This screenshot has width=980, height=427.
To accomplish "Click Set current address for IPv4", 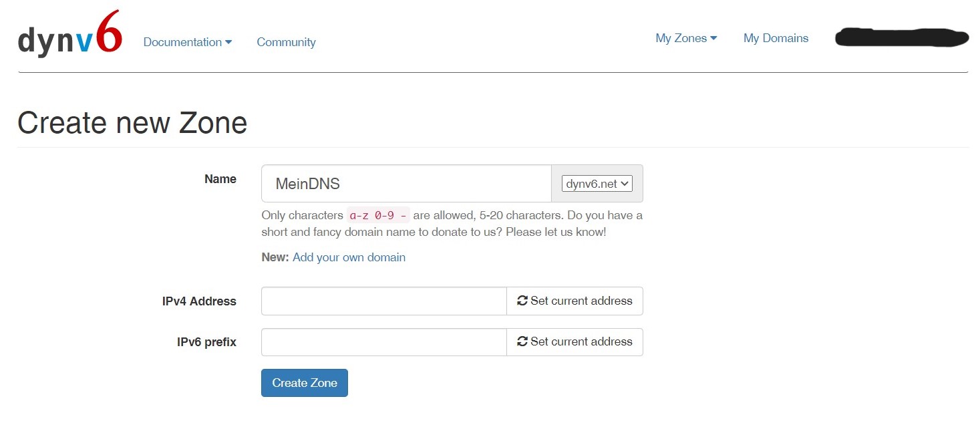I will coord(575,301).
